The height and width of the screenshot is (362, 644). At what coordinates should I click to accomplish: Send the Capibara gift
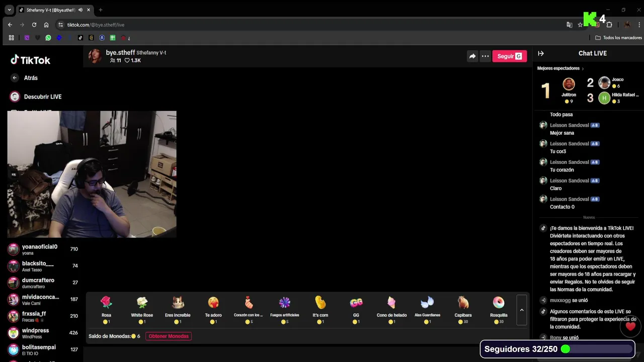click(x=463, y=310)
